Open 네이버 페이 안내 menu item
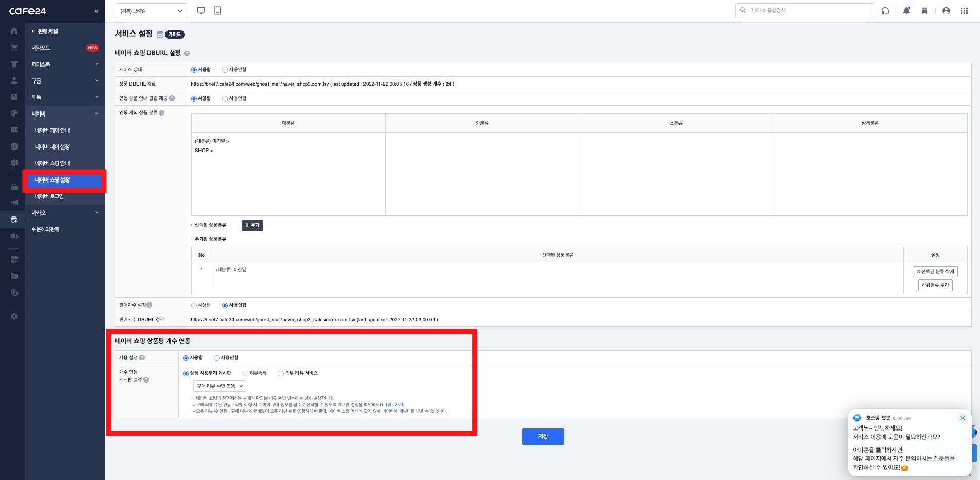 click(x=52, y=130)
